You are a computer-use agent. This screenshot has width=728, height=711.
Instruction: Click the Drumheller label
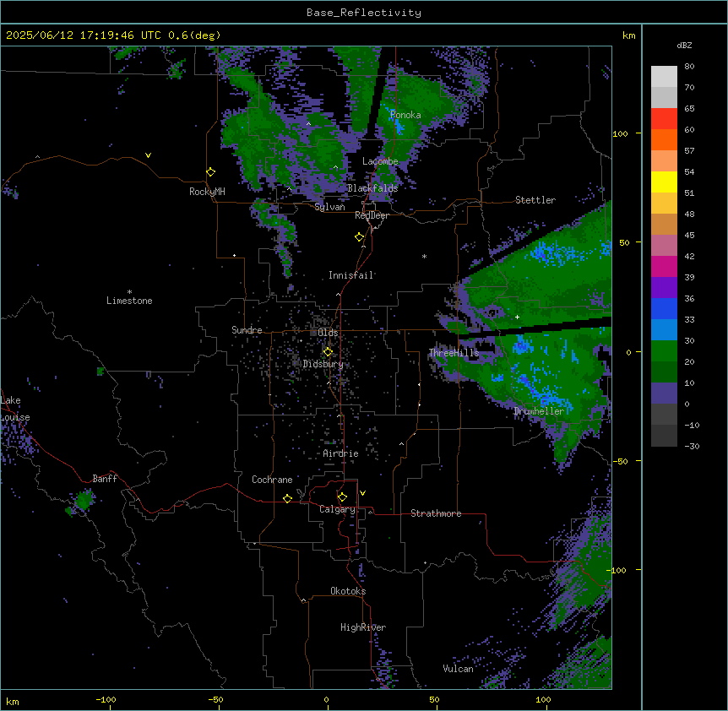click(539, 411)
